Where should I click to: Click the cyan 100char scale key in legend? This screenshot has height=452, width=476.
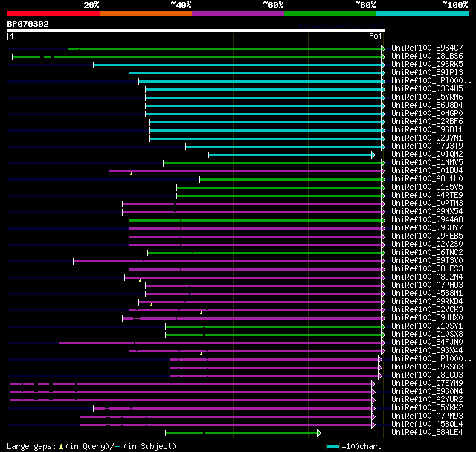point(332,446)
